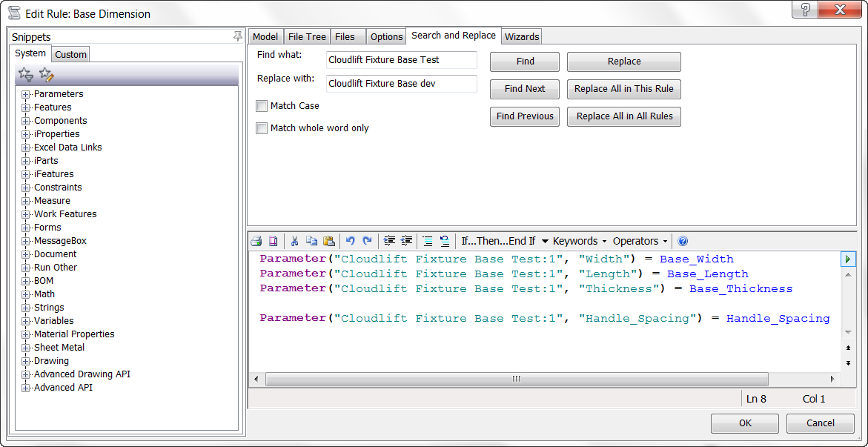Viewport: 868px width, 447px height.
Task: Pin the Snippets panel
Action: [x=237, y=36]
